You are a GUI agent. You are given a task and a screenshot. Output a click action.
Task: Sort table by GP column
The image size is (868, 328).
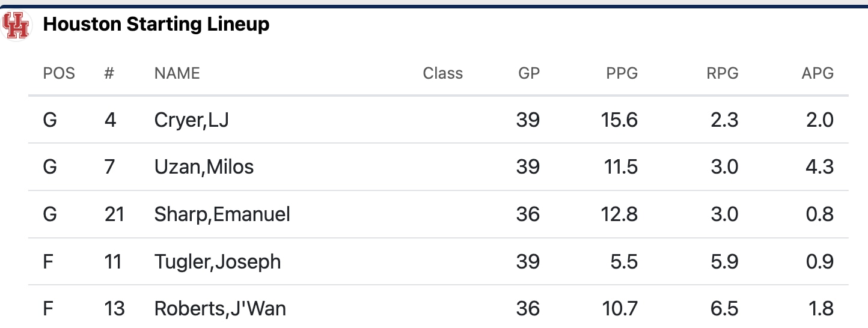click(x=529, y=73)
